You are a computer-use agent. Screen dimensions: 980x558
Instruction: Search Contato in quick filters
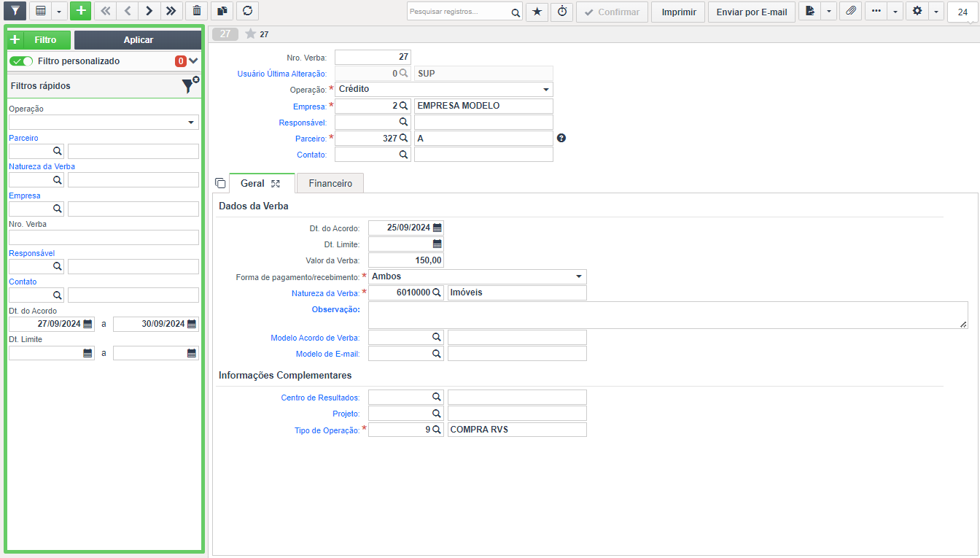pyautogui.click(x=57, y=295)
